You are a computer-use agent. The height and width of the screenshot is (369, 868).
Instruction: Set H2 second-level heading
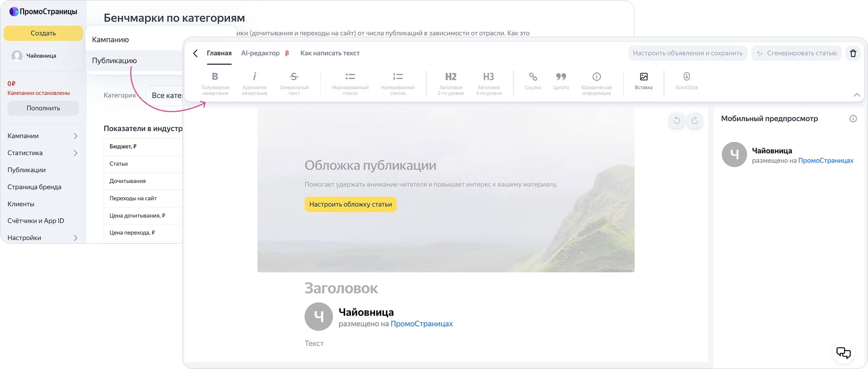pos(451,83)
